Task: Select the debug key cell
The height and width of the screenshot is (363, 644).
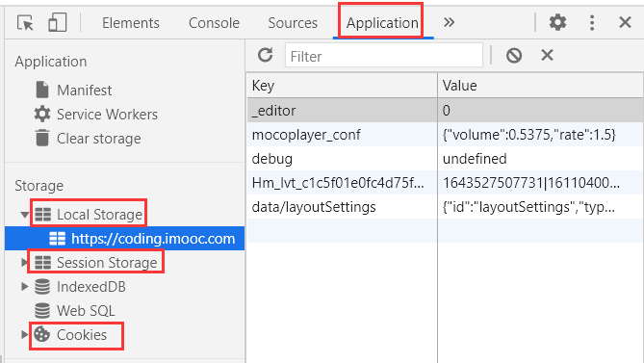Action: tap(342, 159)
